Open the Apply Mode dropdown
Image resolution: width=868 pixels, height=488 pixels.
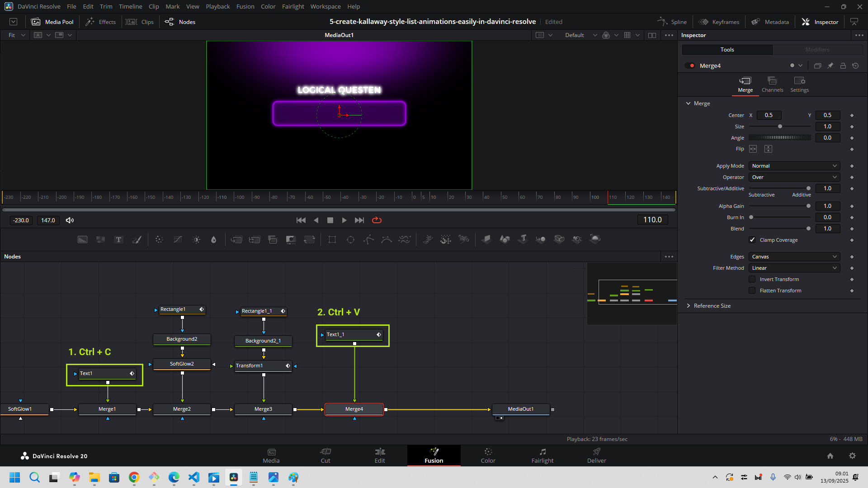point(794,166)
